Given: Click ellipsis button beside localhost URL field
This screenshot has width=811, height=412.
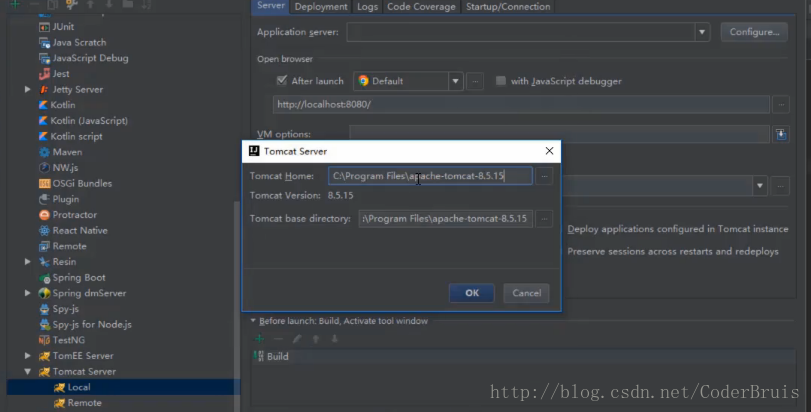Looking at the screenshot, I should [x=781, y=104].
